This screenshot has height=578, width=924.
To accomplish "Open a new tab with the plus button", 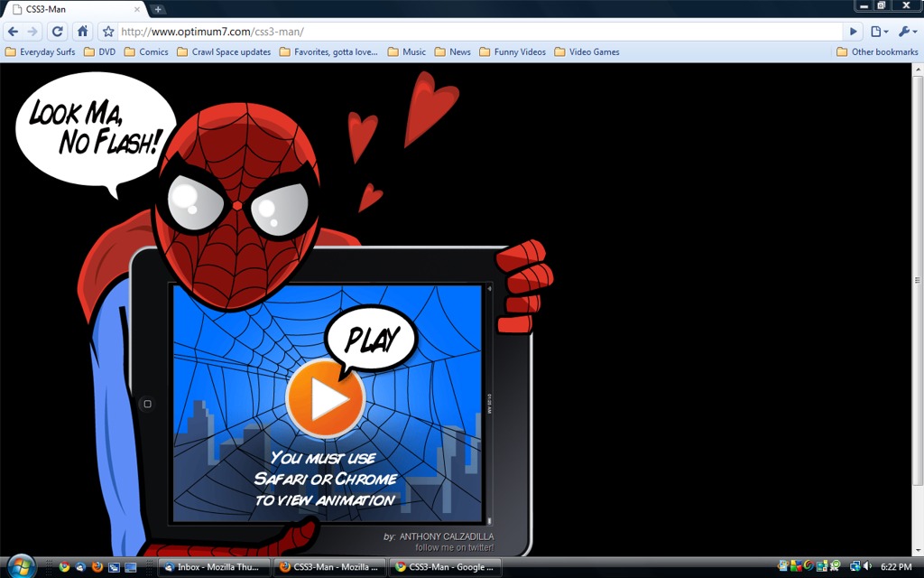I will point(157,9).
